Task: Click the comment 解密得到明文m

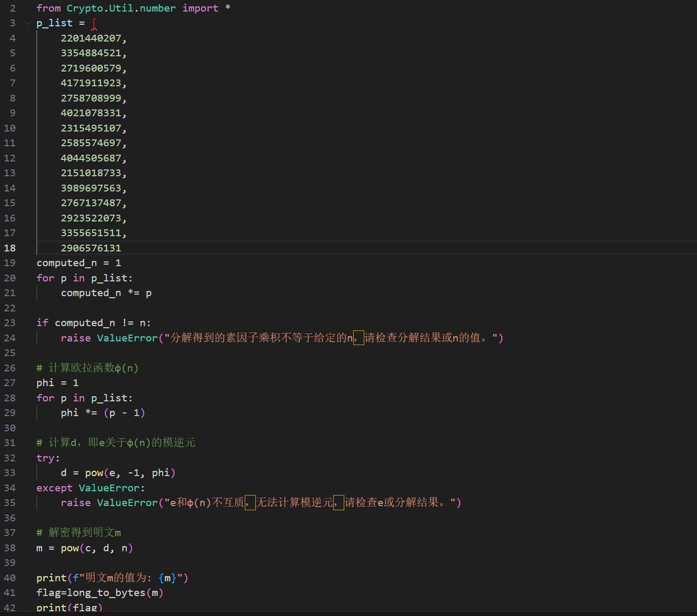Action: point(84,533)
